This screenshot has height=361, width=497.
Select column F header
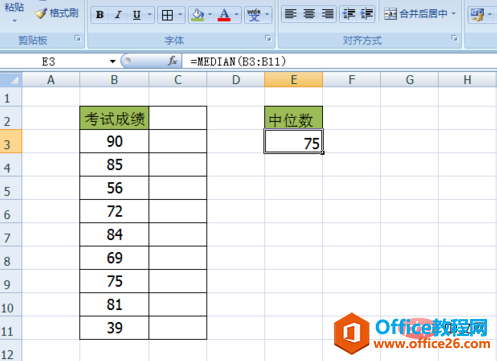coord(352,80)
